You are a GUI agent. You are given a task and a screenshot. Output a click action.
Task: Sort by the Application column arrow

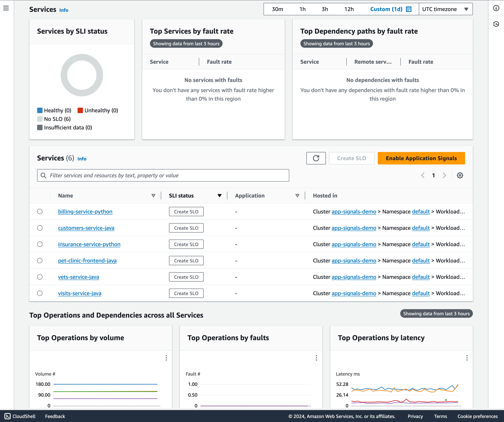tap(297, 196)
